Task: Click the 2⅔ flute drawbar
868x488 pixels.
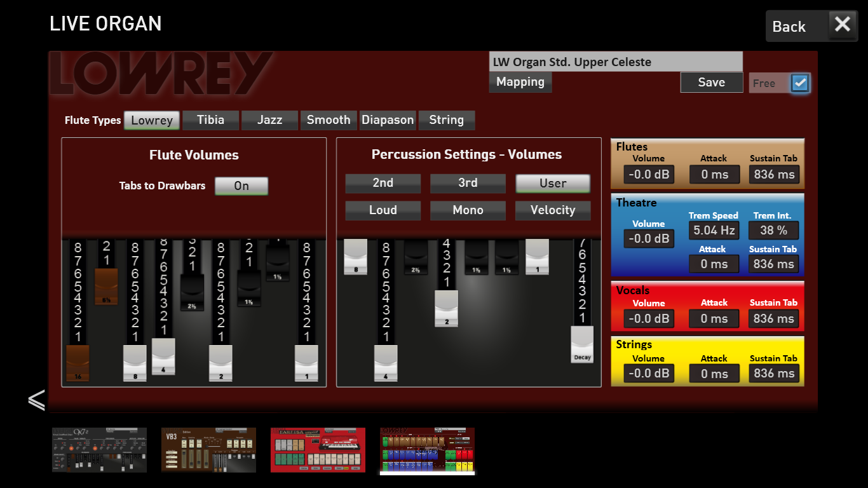Action: pyautogui.click(x=192, y=293)
